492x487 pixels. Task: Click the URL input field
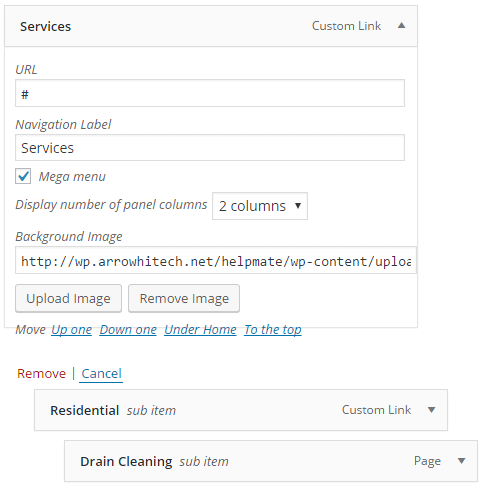(210, 93)
